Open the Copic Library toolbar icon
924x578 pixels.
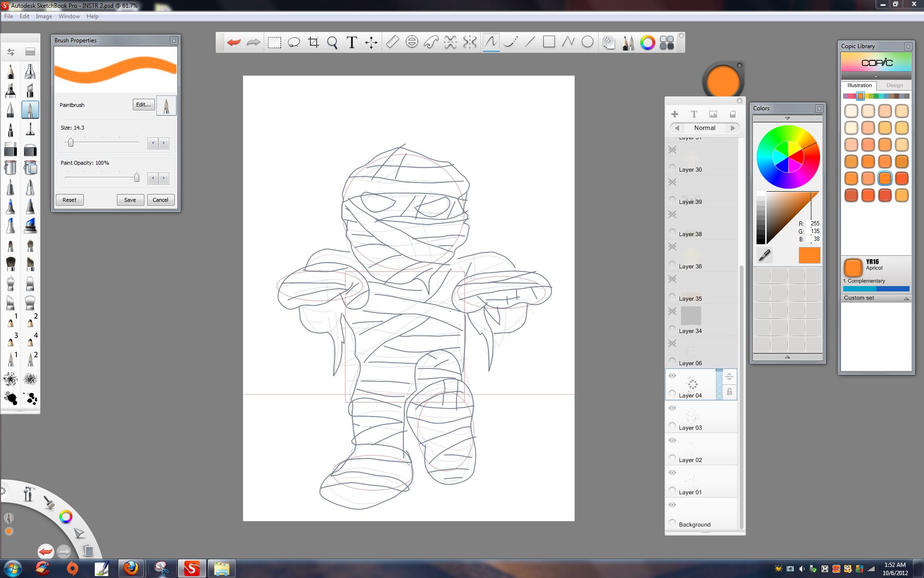[667, 42]
